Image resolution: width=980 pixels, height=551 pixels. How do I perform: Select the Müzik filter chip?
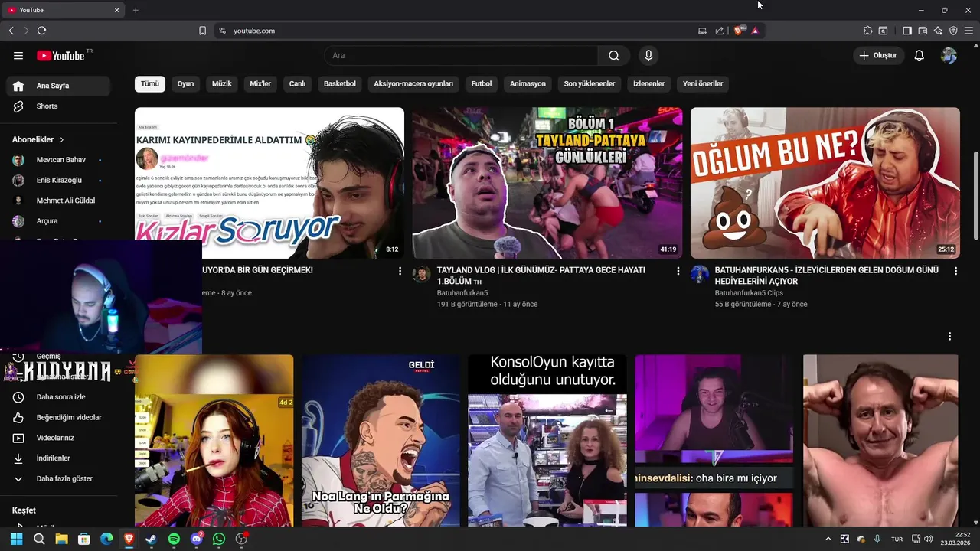tap(222, 84)
